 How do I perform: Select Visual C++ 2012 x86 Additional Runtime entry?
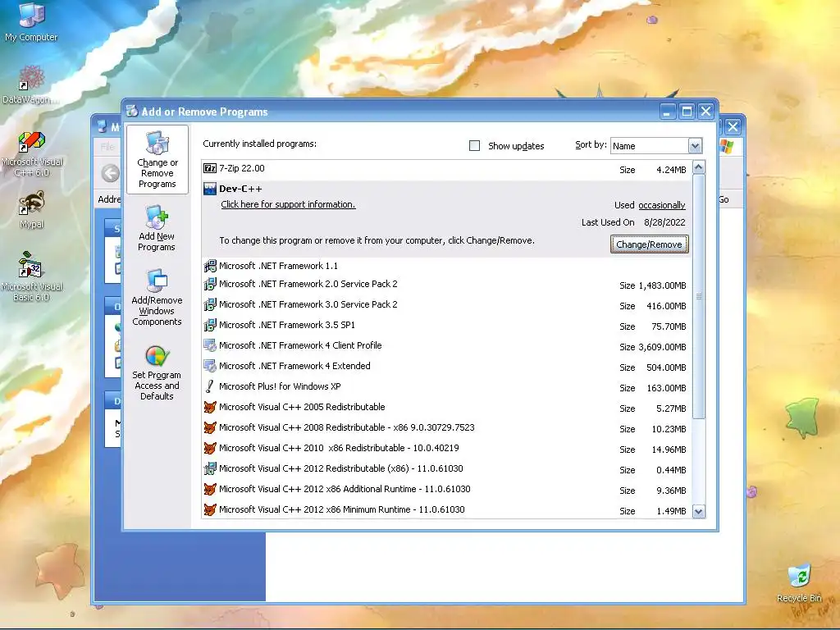(447, 490)
